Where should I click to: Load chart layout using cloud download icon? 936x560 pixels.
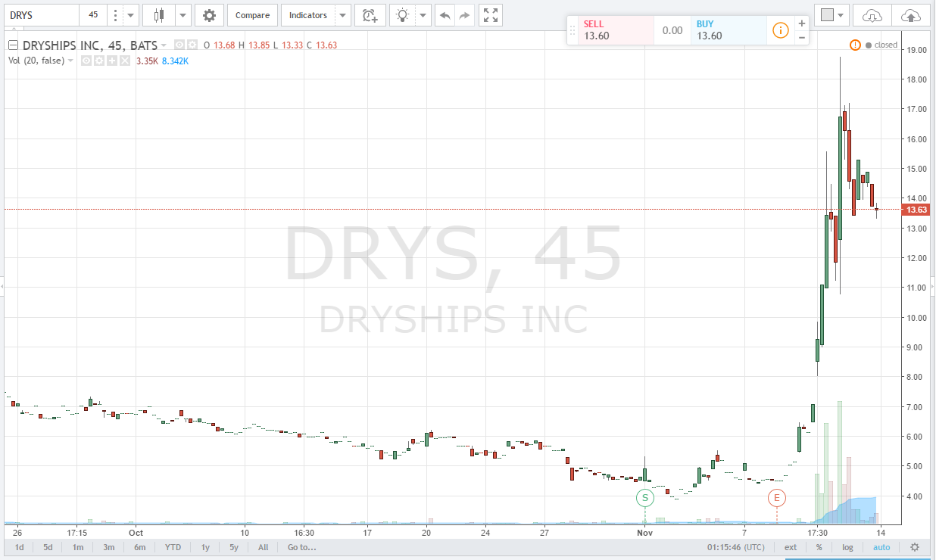coord(872,15)
